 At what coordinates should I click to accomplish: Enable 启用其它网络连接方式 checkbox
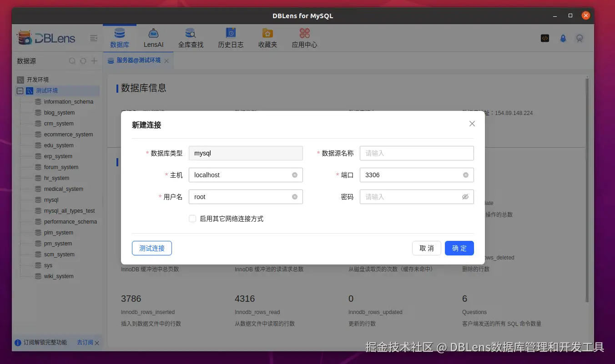tap(192, 218)
